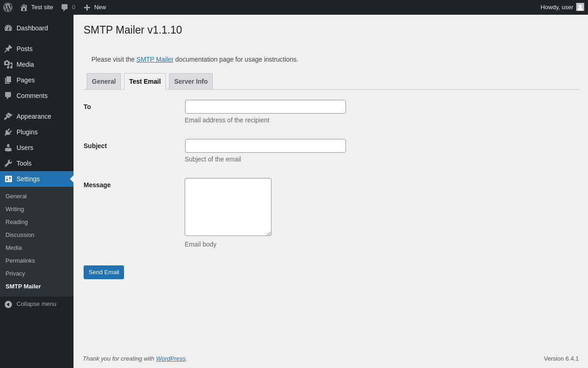The width and height of the screenshot is (588, 368).
Task: Click the Plugins plug icon
Action: pos(8,132)
